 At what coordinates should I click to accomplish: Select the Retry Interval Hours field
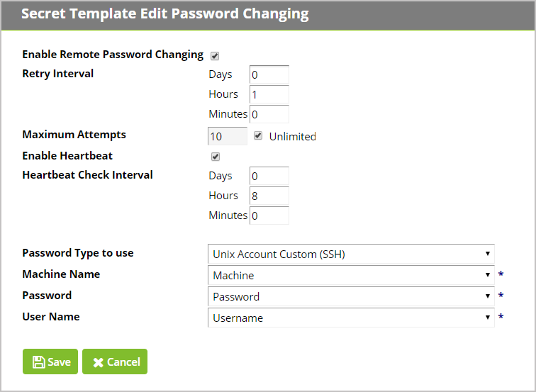269,94
